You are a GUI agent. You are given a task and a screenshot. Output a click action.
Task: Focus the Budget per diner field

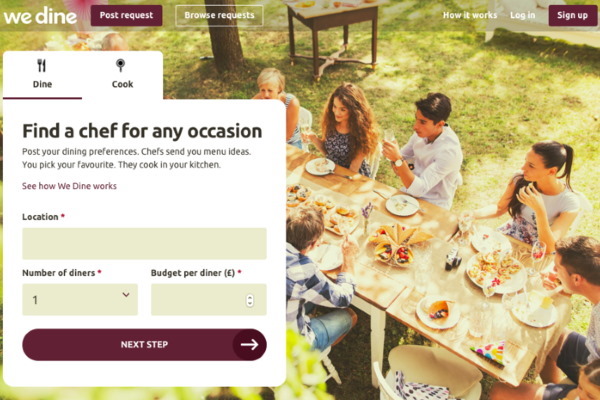tap(209, 300)
